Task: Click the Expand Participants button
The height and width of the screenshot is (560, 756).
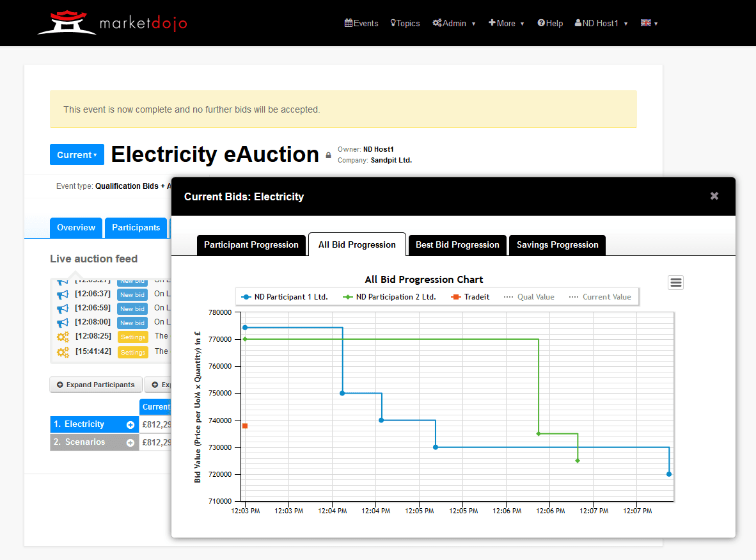Action: tap(96, 385)
